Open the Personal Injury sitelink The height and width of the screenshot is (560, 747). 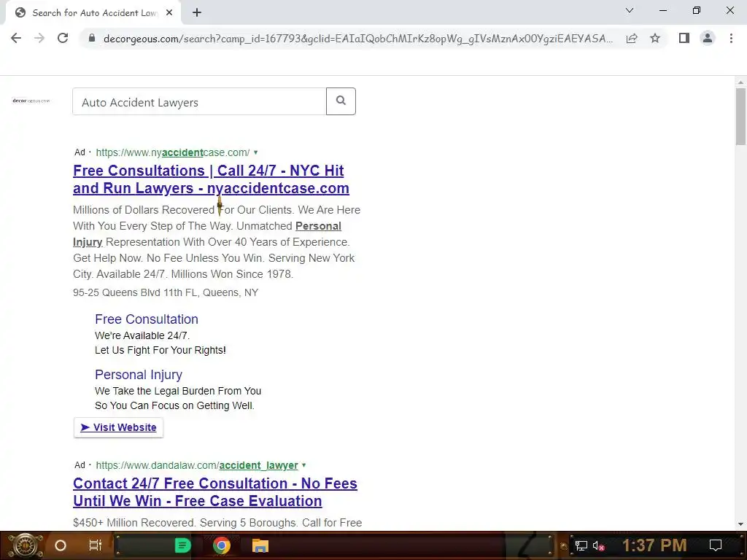pos(138,375)
